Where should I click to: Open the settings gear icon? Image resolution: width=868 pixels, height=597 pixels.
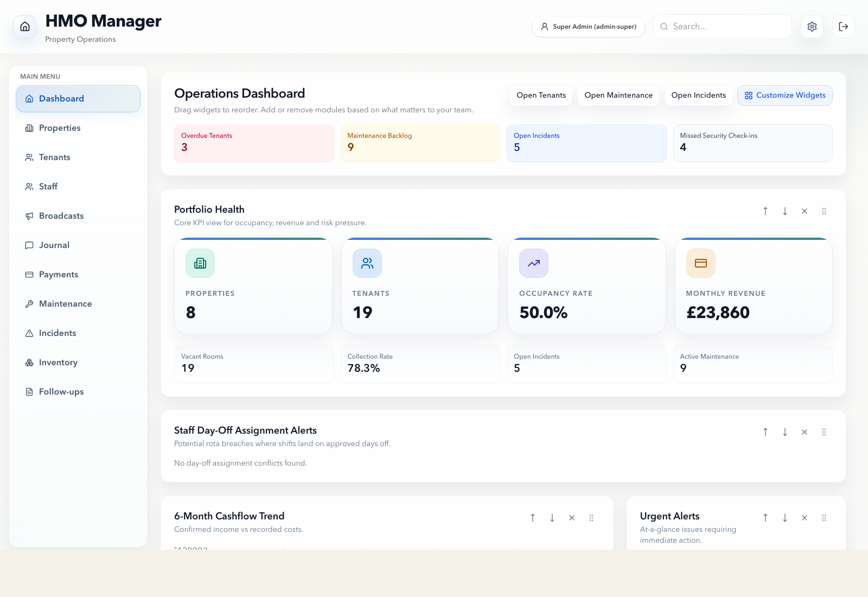tap(812, 26)
